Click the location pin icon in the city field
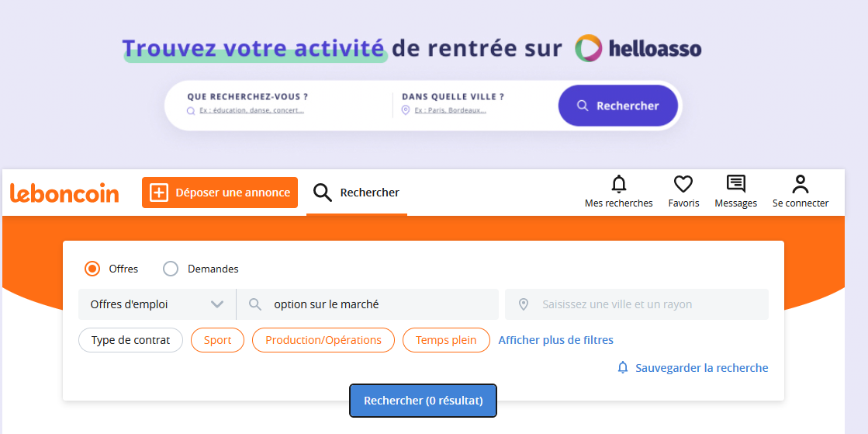The width and height of the screenshot is (868, 434). click(524, 304)
